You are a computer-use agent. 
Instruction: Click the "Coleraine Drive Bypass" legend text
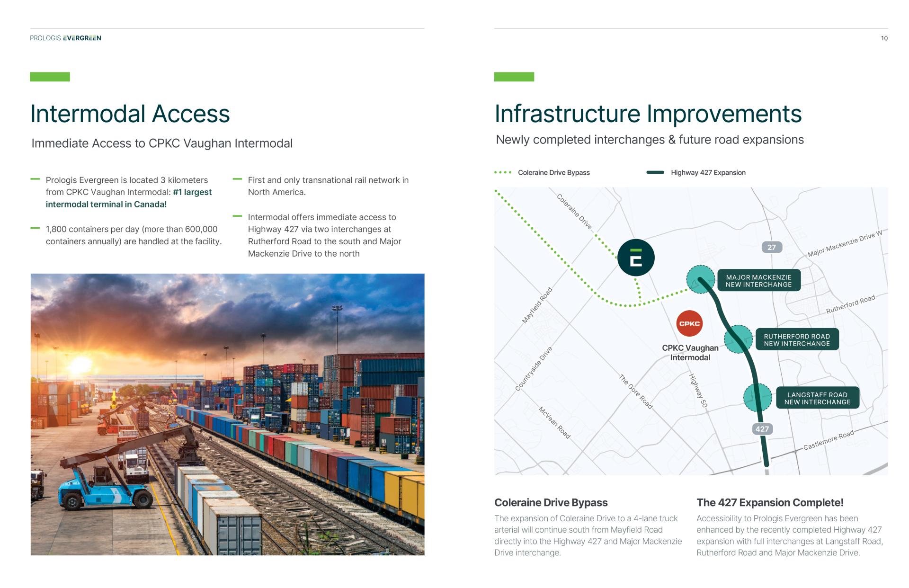click(554, 172)
